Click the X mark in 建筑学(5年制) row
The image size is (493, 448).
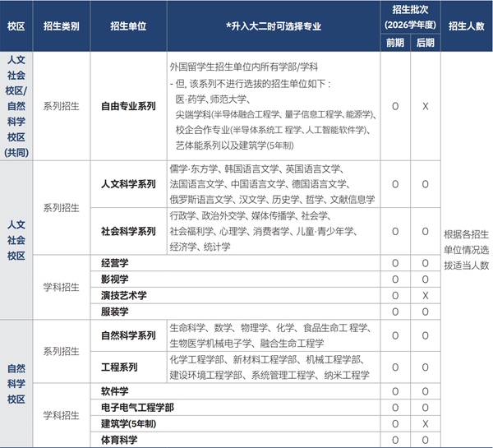click(x=426, y=424)
